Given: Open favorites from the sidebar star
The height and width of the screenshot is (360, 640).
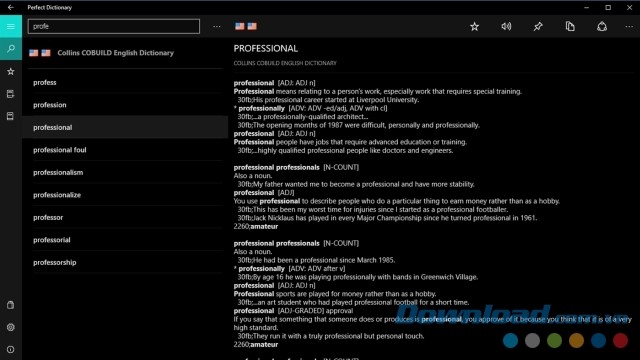Looking at the screenshot, I should click(11, 71).
